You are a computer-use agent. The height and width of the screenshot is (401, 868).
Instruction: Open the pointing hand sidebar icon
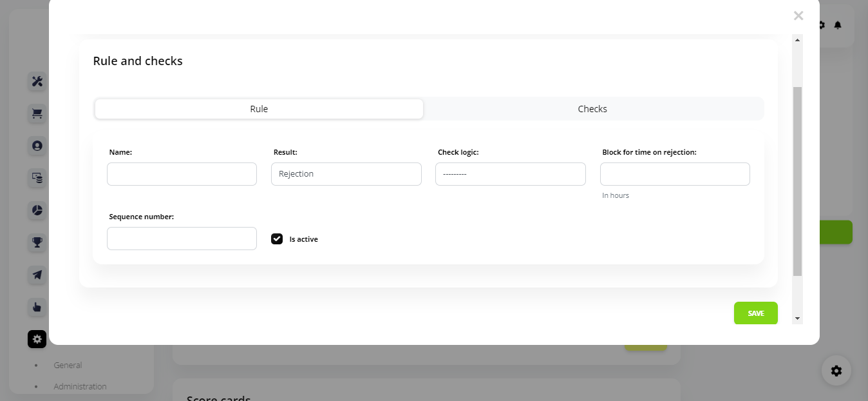[37, 307]
